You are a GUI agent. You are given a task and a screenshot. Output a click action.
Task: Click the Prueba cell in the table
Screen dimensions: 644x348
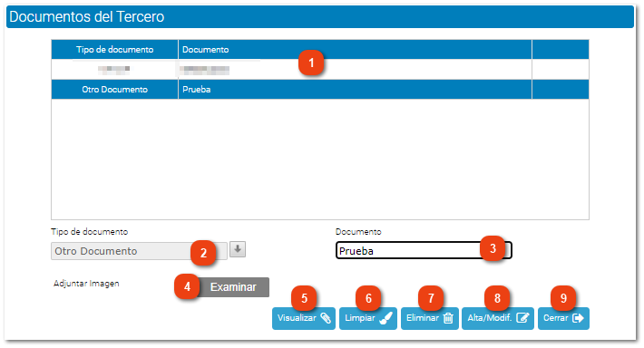point(355,90)
